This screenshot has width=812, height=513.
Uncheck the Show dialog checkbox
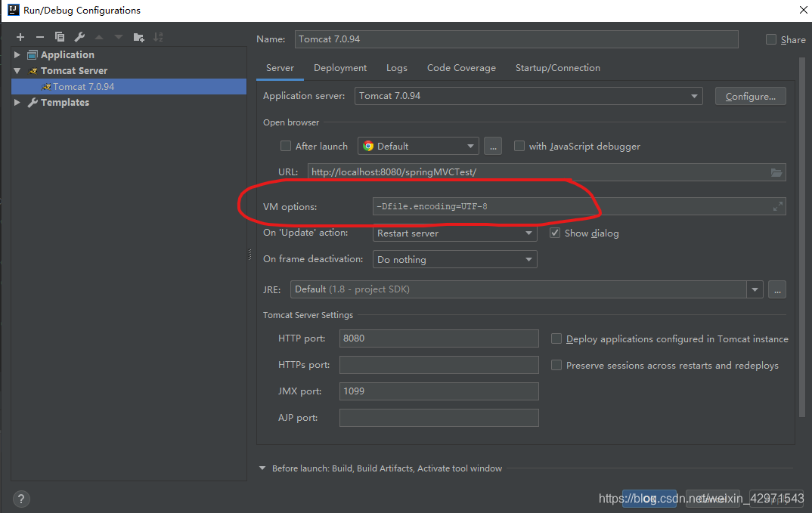tap(555, 233)
